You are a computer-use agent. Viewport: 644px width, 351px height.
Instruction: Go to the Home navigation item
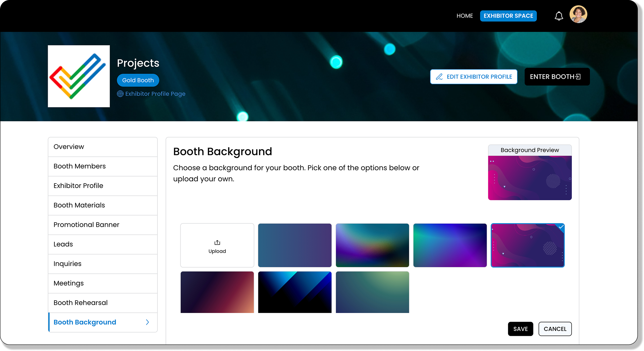coord(464,16)
